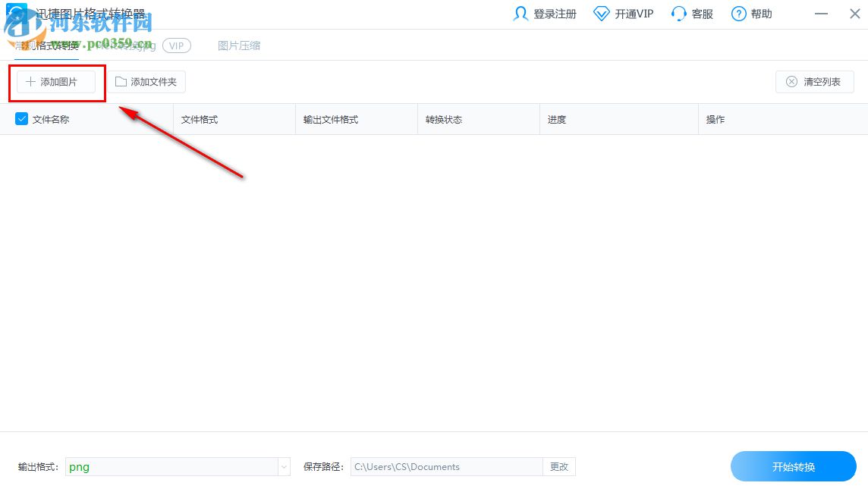Open the 客服 customer service icon

(678, 13)
